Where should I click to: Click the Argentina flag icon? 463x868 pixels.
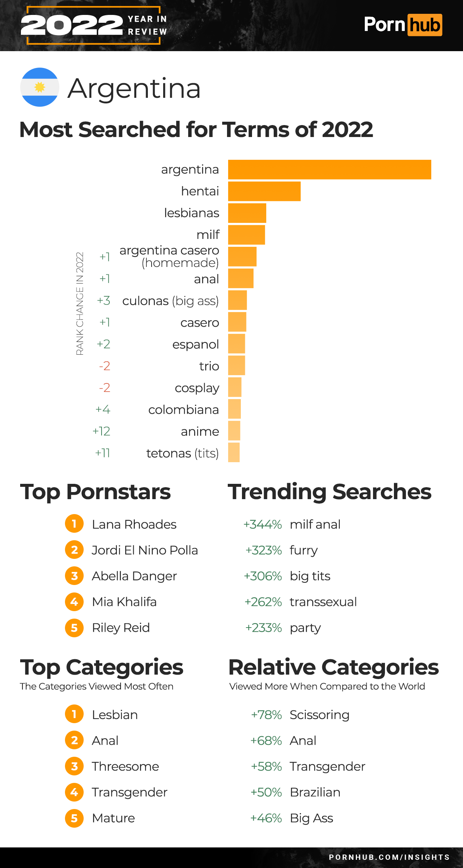click(x=40, y=87)
